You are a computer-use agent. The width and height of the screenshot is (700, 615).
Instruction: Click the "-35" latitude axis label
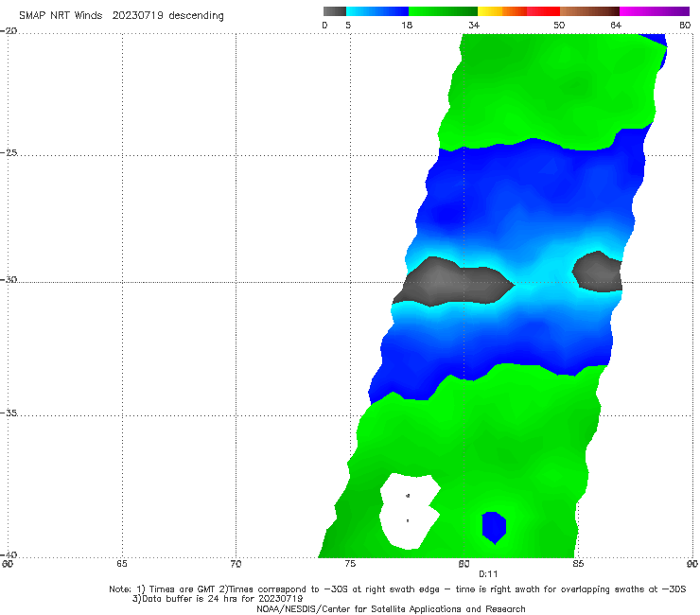click(9, 413)
